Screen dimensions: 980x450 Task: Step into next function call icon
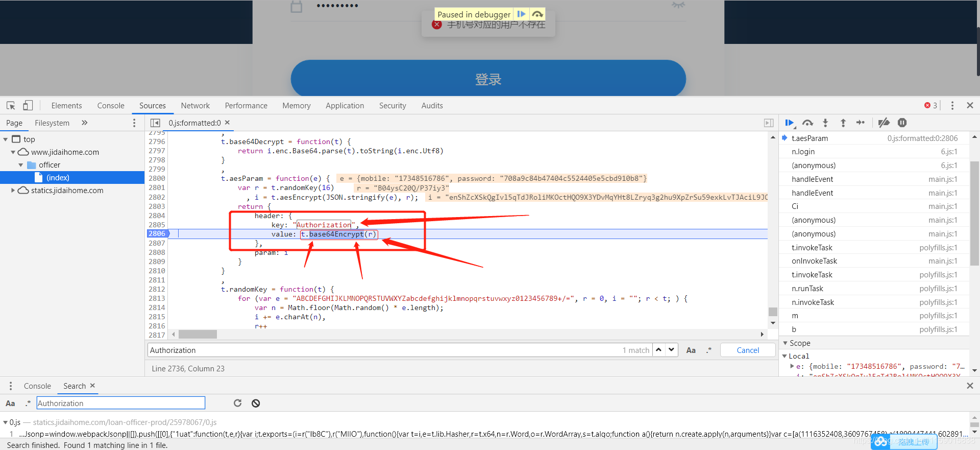pos(825,123)
